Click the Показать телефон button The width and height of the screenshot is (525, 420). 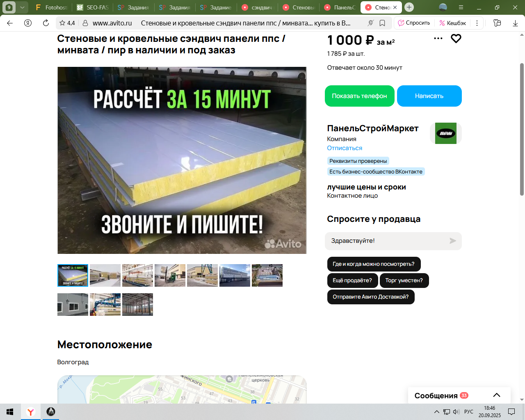point(359,96)
